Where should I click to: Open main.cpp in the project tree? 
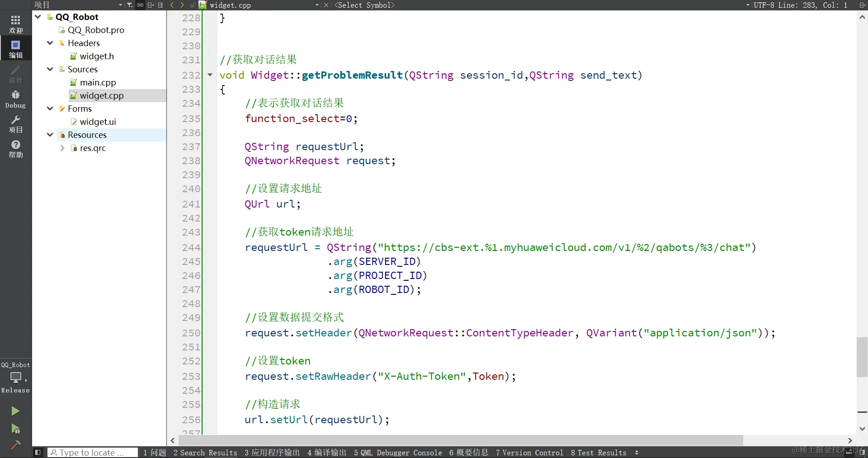(98, 82)
